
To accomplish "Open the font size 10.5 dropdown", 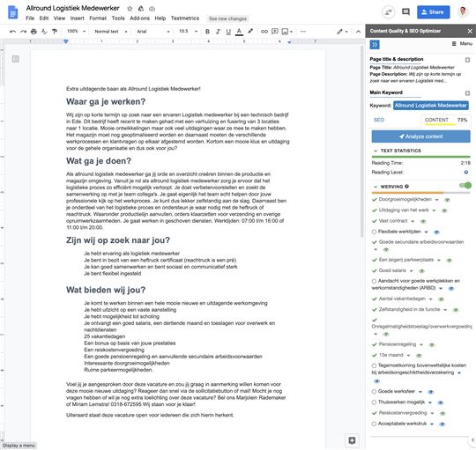I will tap(188, 31).
